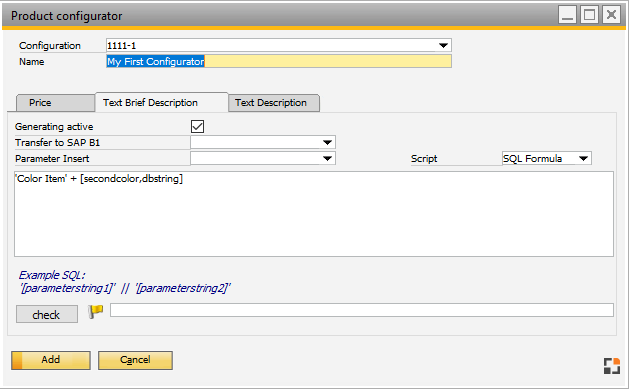Switch to the Text Description tab

pyautogui.click(x=274, y=103)
